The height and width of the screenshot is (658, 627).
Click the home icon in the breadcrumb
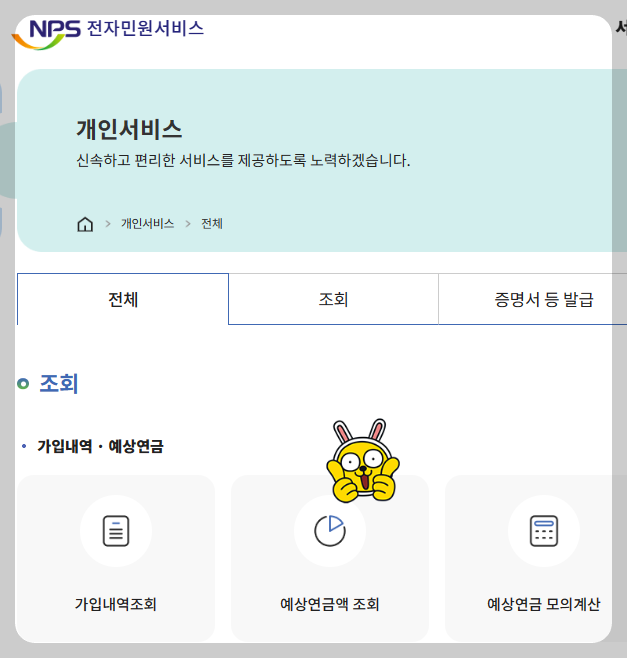(x=85, y=224)
